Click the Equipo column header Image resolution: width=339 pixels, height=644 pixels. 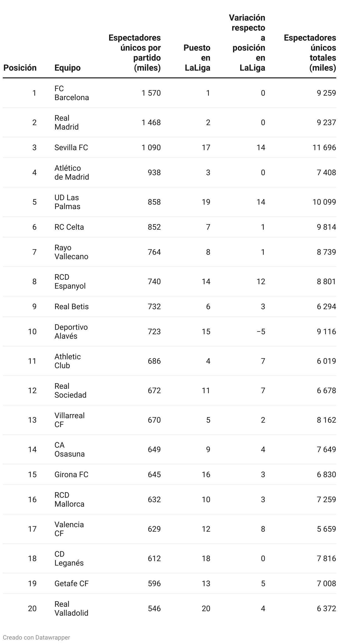click(x=68, y=68)
